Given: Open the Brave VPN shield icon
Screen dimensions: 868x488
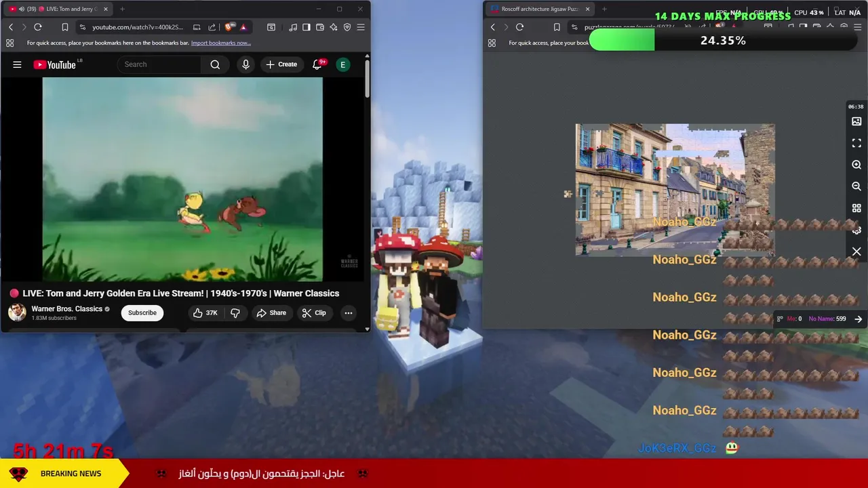Looking at the screenshot, I should pos(347,27).
